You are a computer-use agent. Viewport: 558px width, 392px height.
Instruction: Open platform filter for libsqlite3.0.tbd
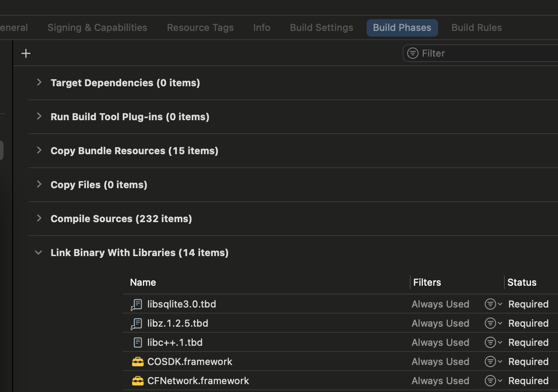click(x=493, y=304)
